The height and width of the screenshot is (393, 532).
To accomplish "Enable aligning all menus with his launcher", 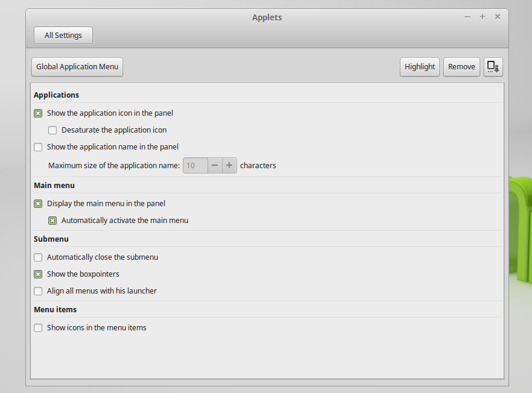I will tap(38, 291).
